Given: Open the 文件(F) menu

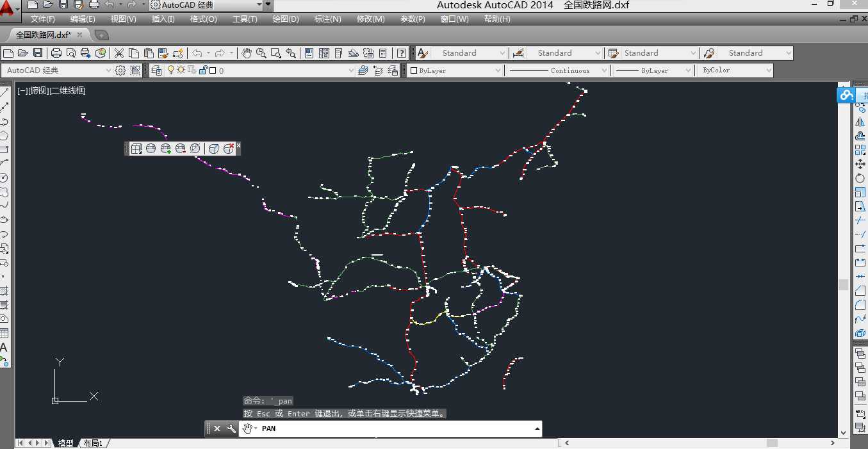Looking at the screenshot, I should (42, 19).
